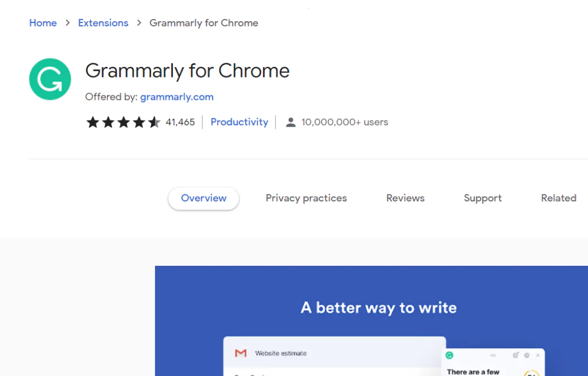
Task: Click the first star of the rating
Action: pos(92,122)
